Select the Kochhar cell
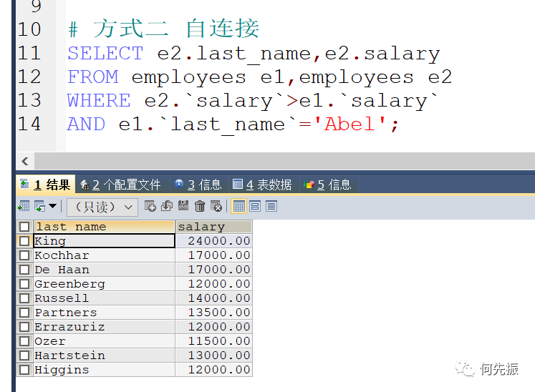Screen dimensions: 535x392 (x=105, y=255)
